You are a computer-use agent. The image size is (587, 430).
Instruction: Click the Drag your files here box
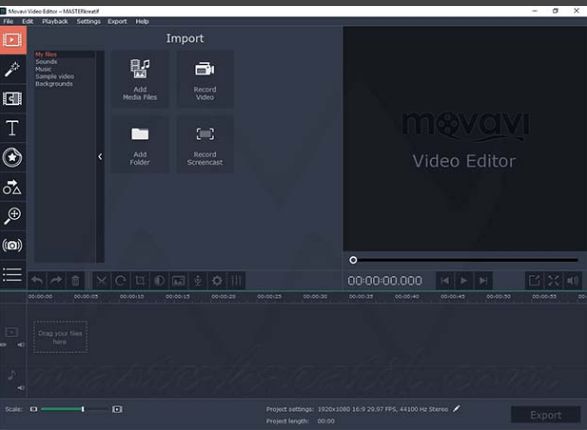[60, 337]
